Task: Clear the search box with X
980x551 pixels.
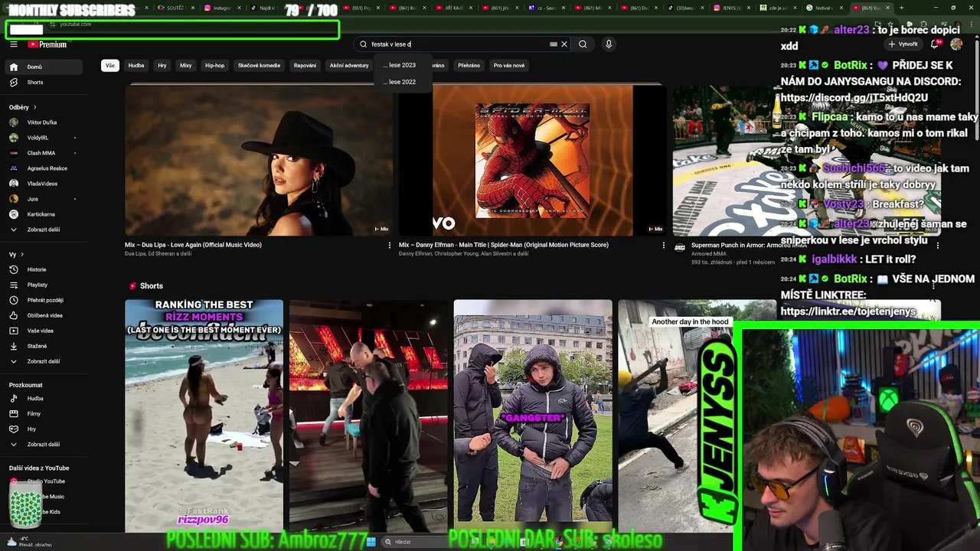Action: (x=564, y=44)
